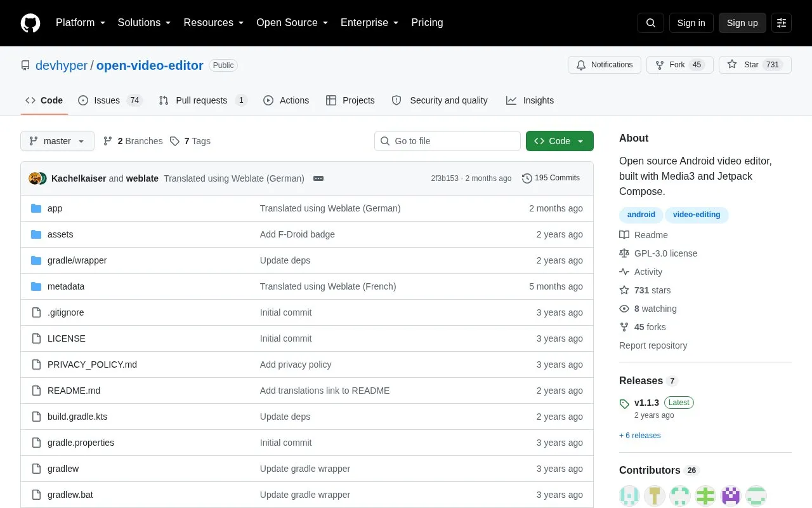812x508 pixels.
Task: Click the clock history icon for commits
Action: (x=527, y=178)
